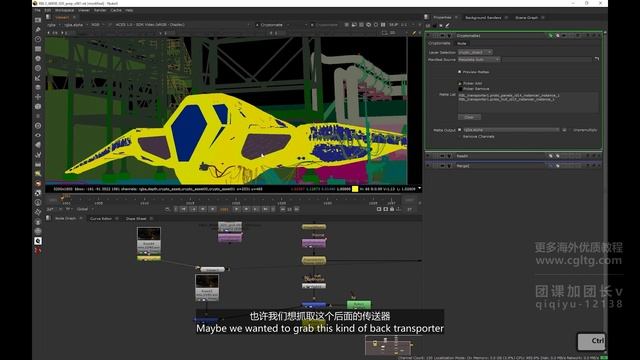Toggle the Preview Matte checkbox
Viewport: 640px width, 360px height.
[x=460, y=72]
